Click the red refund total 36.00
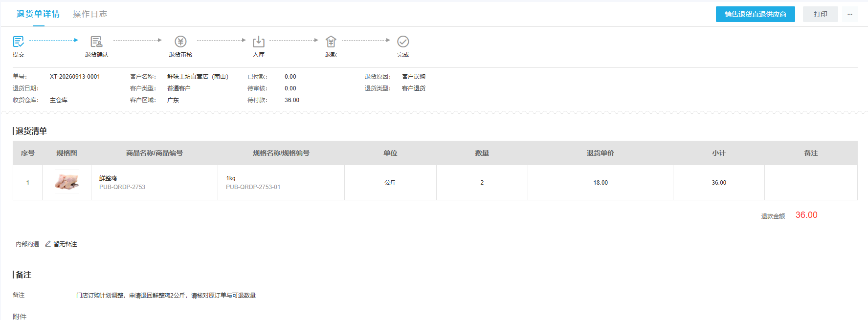Image resolution: width=868 pixels, height=320 pixels. [806, 215]
